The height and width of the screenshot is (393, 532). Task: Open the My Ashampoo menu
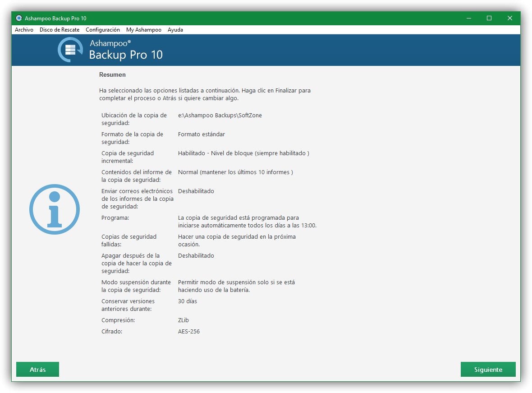144,30
